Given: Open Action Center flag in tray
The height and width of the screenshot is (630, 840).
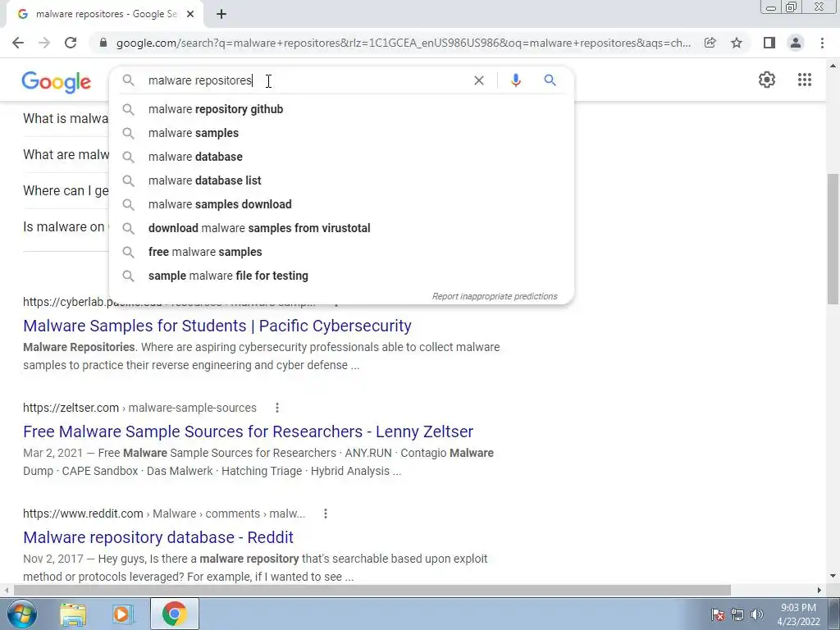Looking at the screenshot, I should (718, 614).
